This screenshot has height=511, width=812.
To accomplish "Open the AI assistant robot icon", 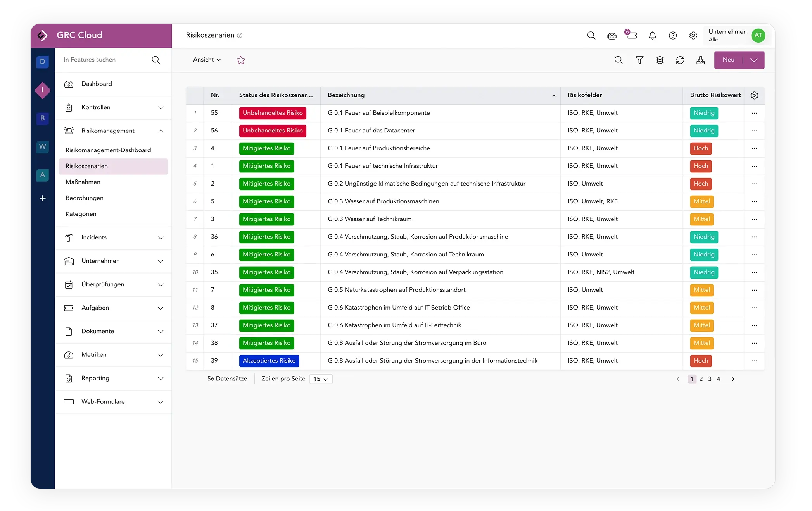I will point(612,35).
